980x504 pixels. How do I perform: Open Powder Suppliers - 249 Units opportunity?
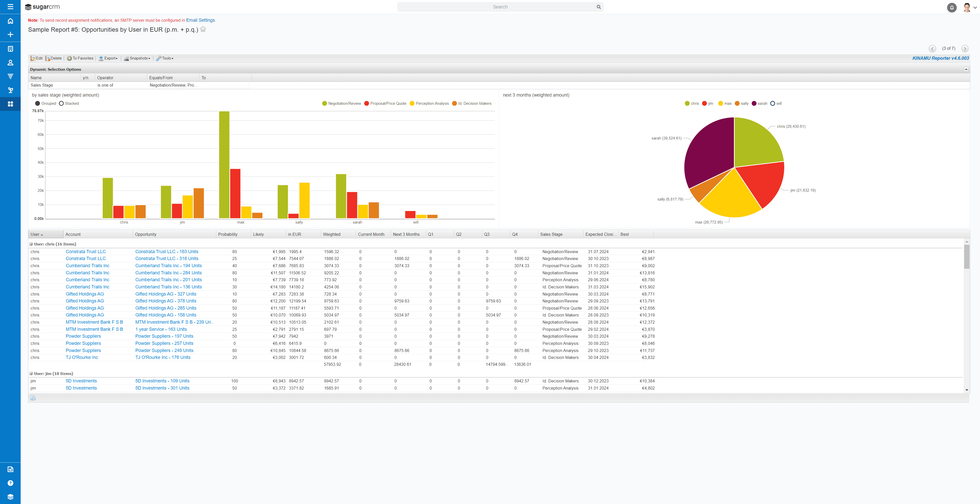[164, 350]
